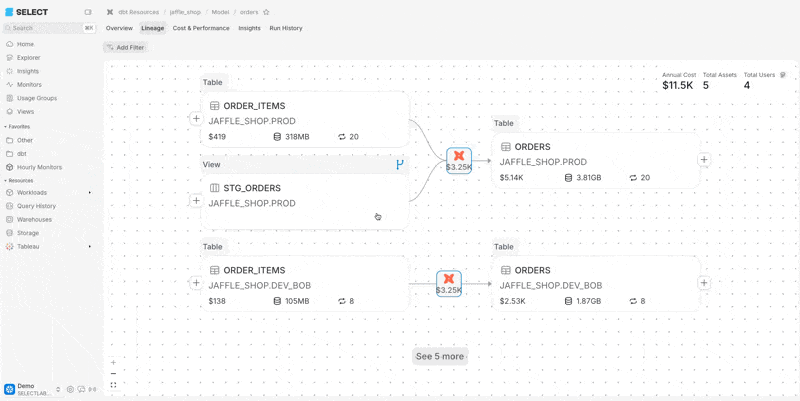
Task: Open settings gear icon at sidebar bottom
Action: pos(70,389)
